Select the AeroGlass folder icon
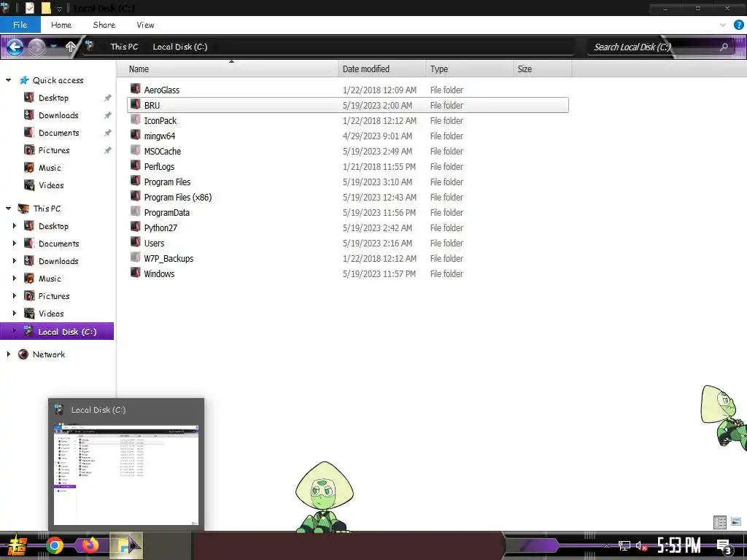 (136, 89)
